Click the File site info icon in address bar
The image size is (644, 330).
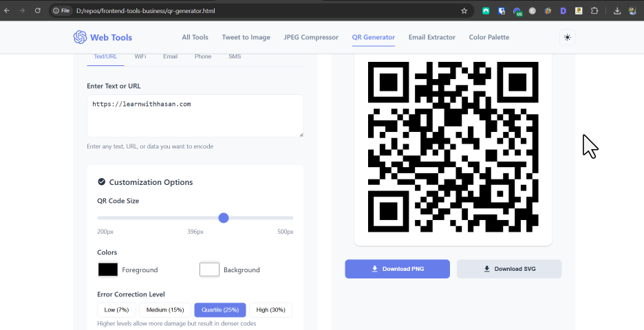tap(61, 11)
